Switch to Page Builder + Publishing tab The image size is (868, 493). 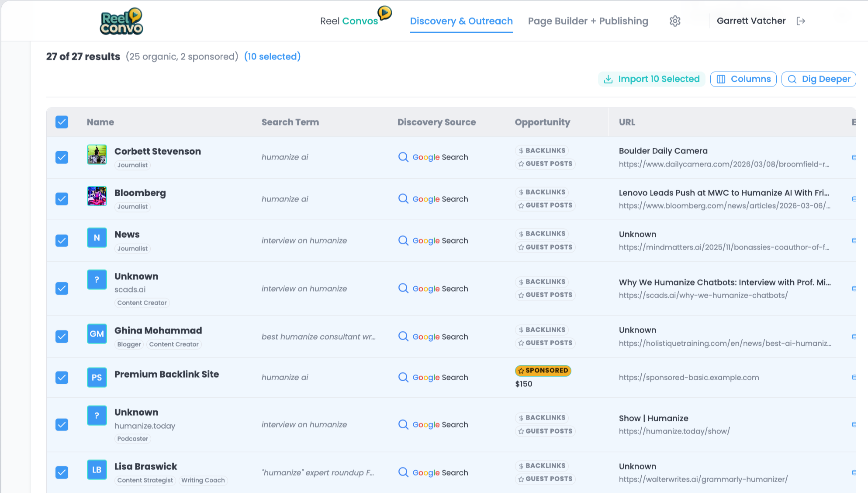click(588, 21)
